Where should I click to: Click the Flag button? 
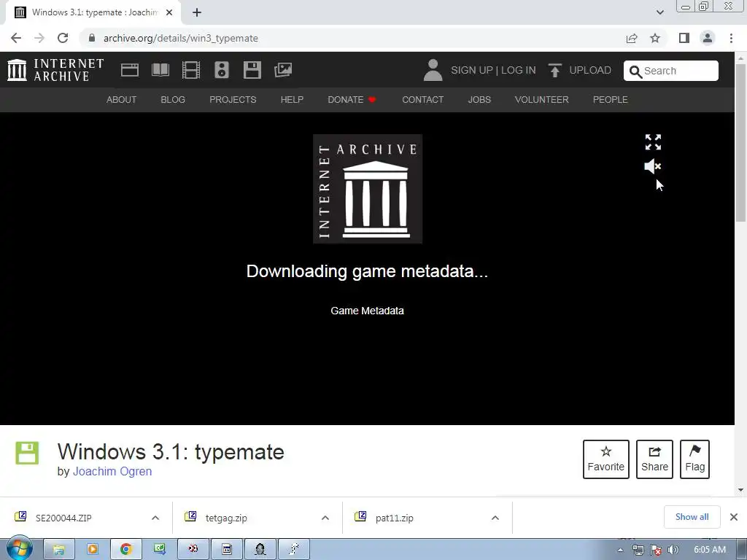pos(694,459)
